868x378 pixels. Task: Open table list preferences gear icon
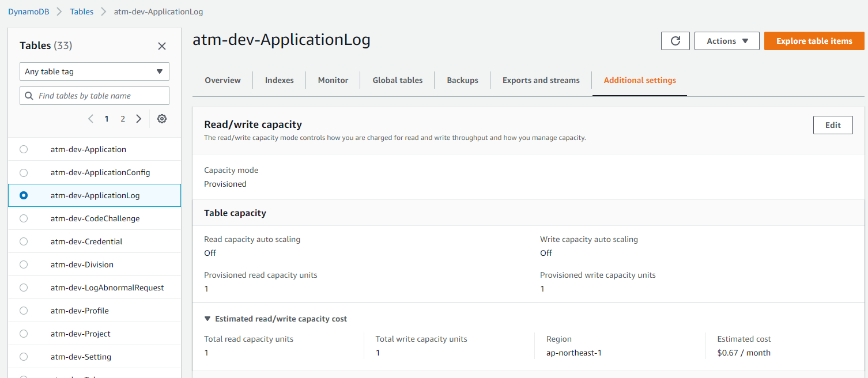click(x=162, y=119)
